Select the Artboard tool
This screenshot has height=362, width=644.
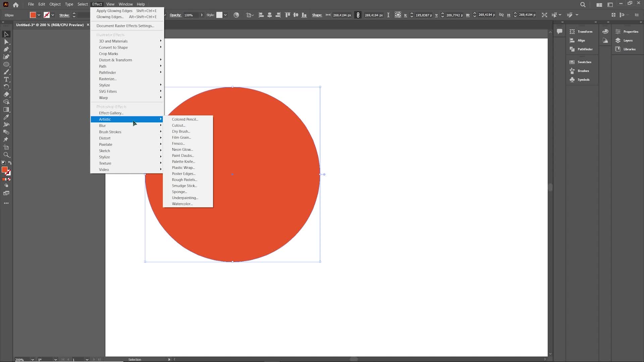coord(6,147)
